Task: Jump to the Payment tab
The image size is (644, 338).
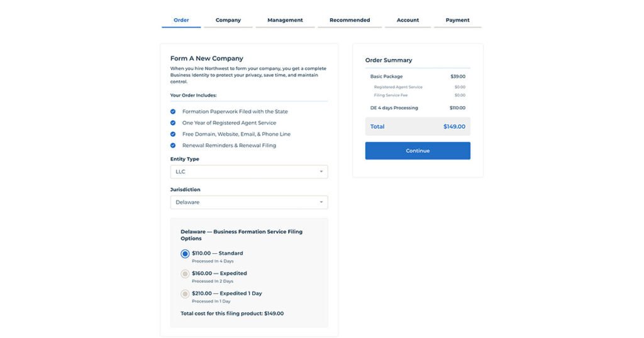Action: pos(457,20)
